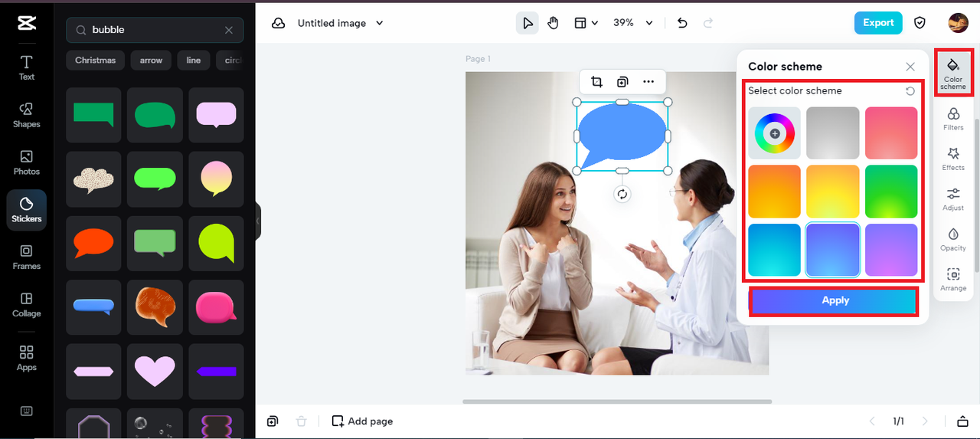Click the duplicate icon above the bubble
The image size is (980, 439).
622,81
